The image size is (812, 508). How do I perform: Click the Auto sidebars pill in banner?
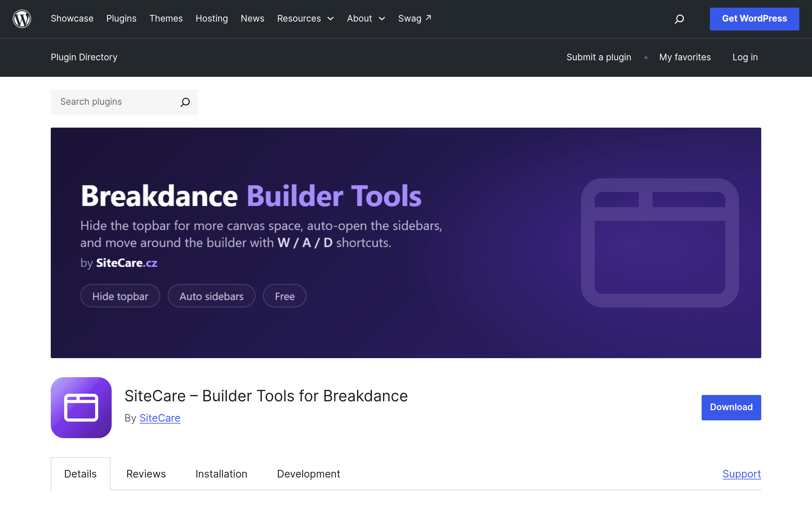pos(211,296)
